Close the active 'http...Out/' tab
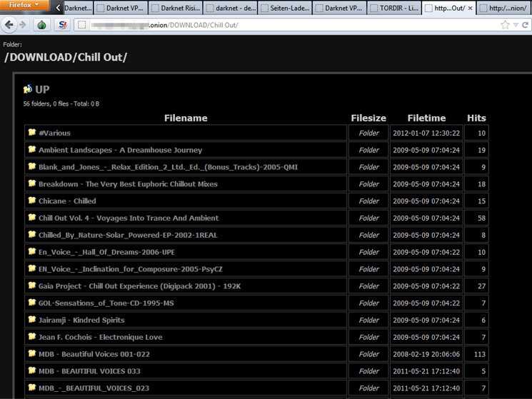Viewport: 532px width, 399px height. (x=471, y=8)
